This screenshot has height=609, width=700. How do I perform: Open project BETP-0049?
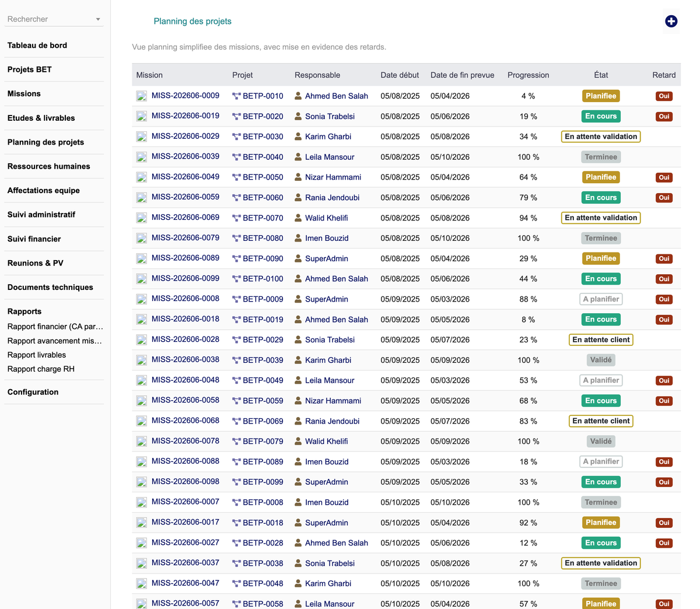click(263, 380)
